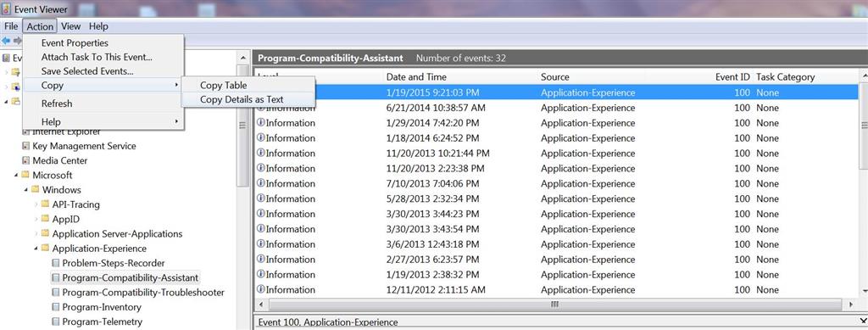
Task: Click the tree pane scroll-up arrow
Action: tap(242, 57)
